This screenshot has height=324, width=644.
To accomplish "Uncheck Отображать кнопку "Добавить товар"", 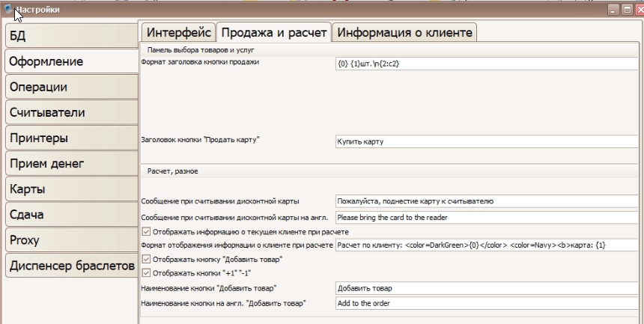I will tap(146, 259).
